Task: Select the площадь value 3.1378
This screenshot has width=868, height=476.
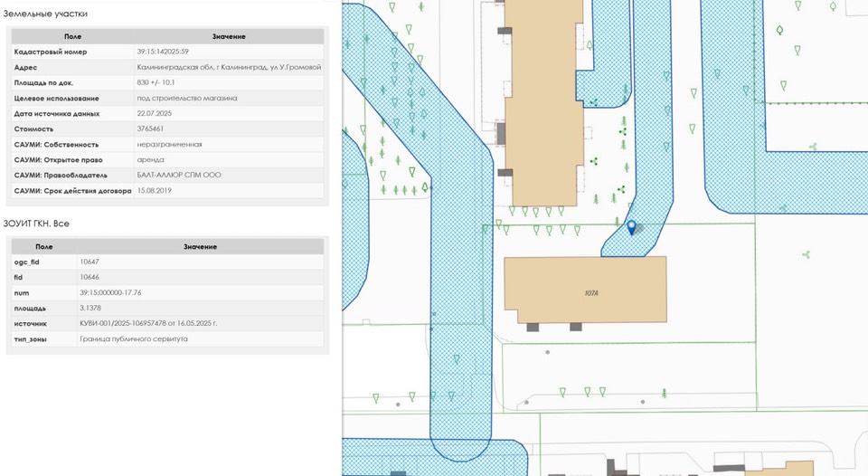Action: (x=90, y=308)
